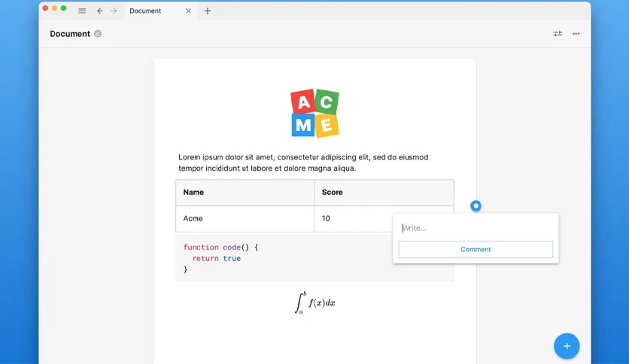The width and height of the screenshot is (629, 364).
Task: Focus the Write... comment input
Action: coord(476,228)
